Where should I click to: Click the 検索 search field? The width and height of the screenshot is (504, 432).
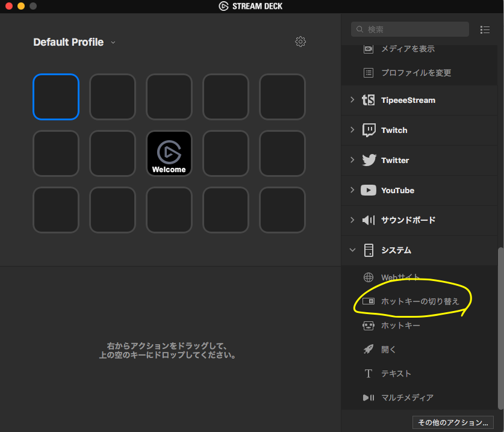pyautogui.click(x=410, y=29)
